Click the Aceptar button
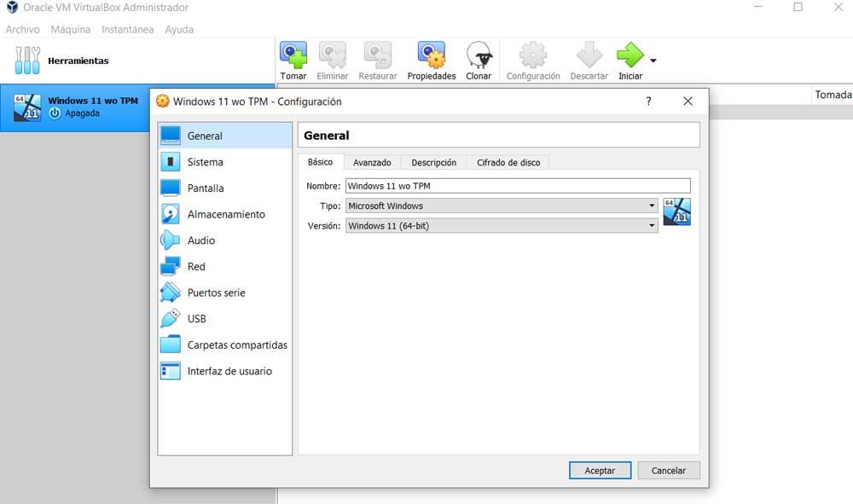Viewport: 853px width, 504px height. coord(600,470)
